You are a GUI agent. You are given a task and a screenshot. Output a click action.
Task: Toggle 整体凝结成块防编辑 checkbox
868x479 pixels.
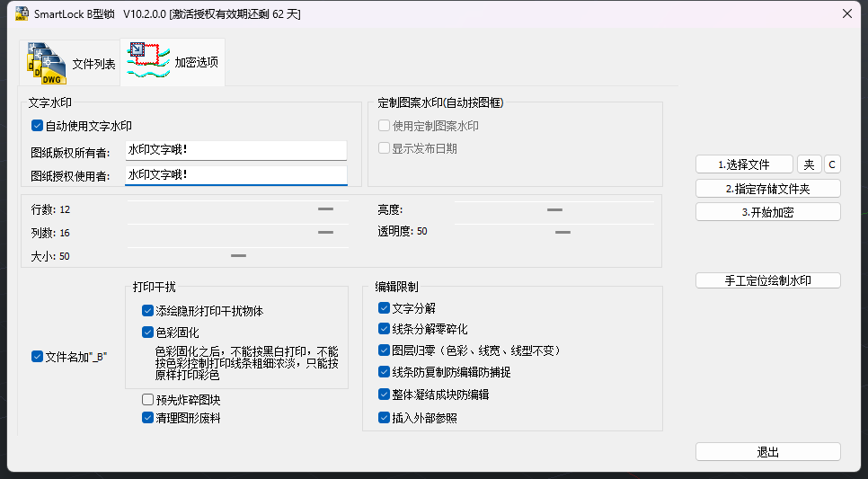tap(384, 395)
